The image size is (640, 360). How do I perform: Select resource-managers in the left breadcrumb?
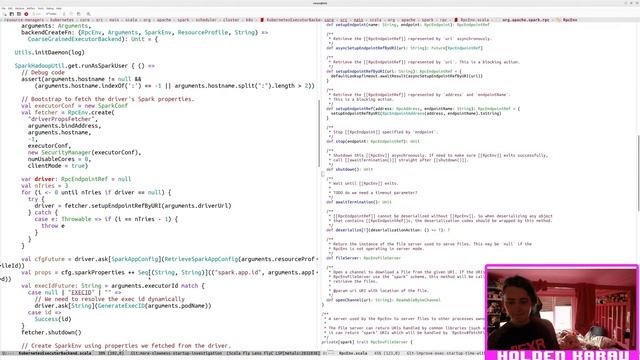24,20
